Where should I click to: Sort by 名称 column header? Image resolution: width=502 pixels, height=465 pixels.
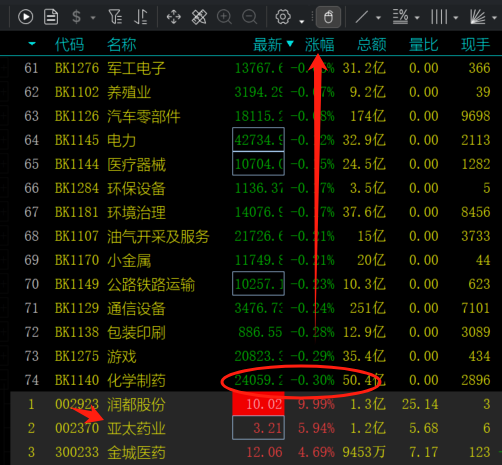122,44
